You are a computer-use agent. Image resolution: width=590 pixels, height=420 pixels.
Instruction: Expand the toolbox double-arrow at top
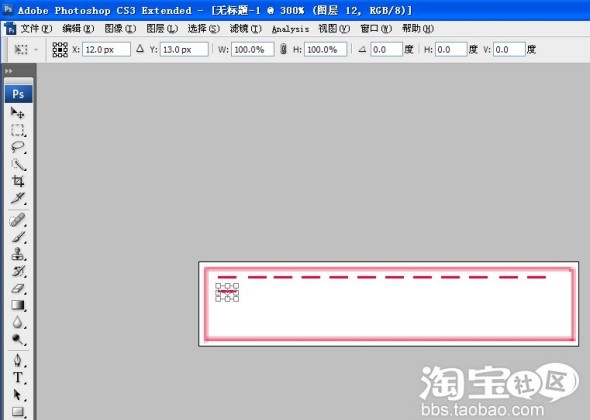9,71
